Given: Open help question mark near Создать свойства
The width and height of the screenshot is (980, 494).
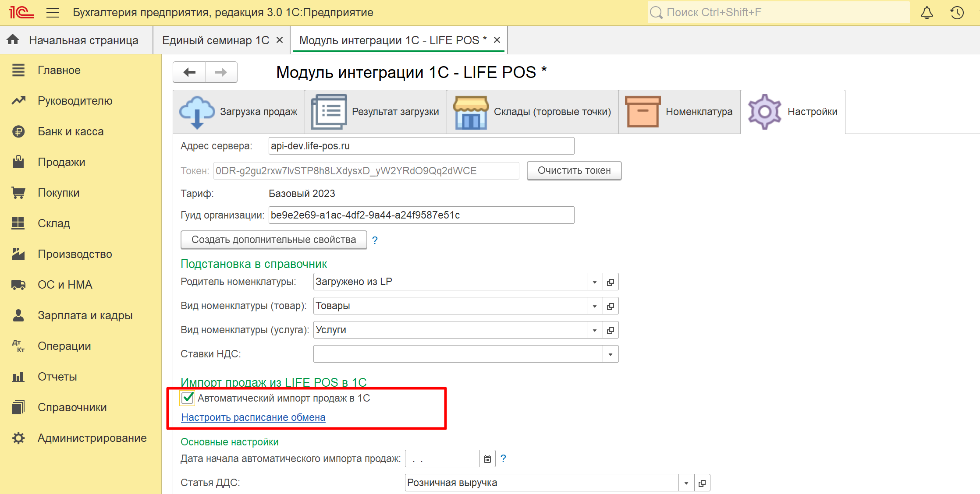Looking at the screenshot, I should (x=375, y=240).
